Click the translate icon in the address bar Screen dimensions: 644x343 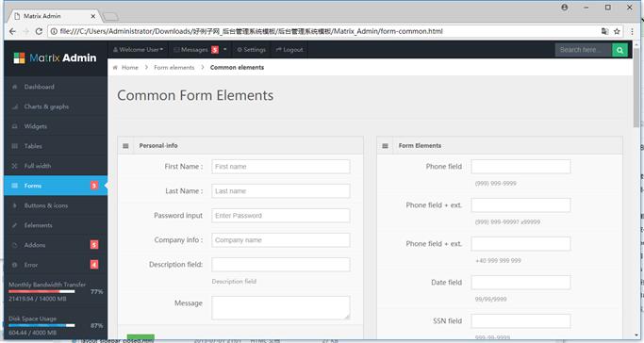(604, 31)
